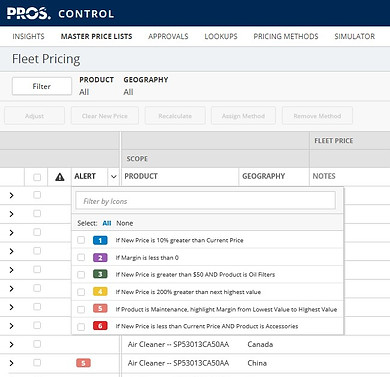This screenshot has height=377, width=390.
Task: Expand the fifth table row chevron
Action: point(11,270)
